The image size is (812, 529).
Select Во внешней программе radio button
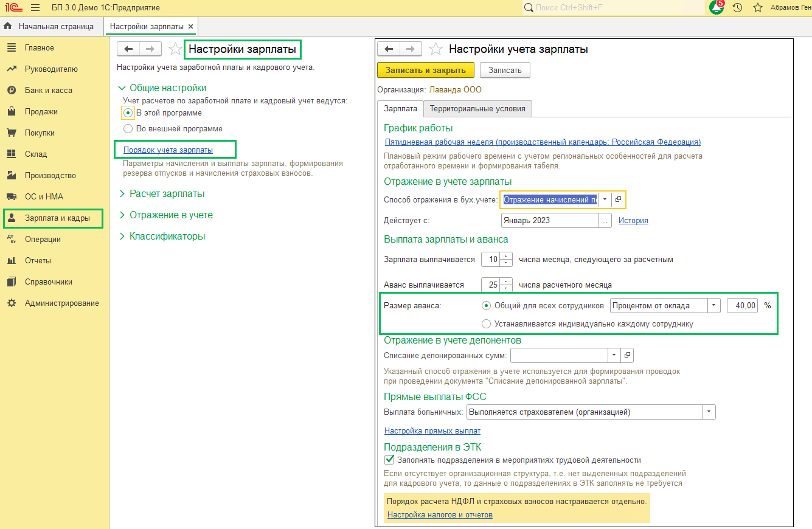pyautogui.click(x=128, y=129)
